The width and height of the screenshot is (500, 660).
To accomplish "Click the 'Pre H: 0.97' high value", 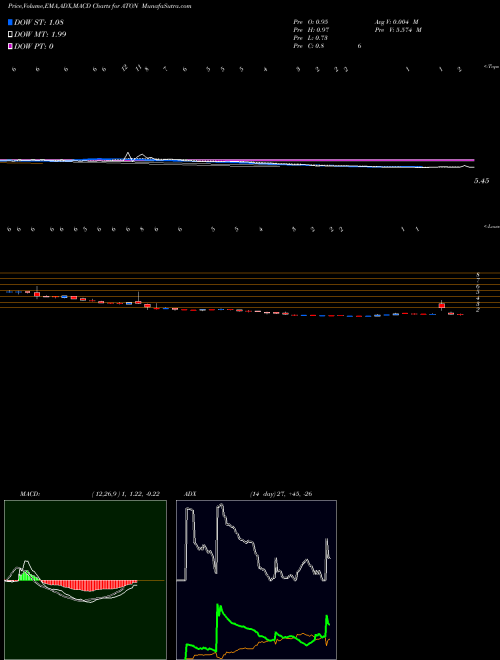I will coord(311,29).
